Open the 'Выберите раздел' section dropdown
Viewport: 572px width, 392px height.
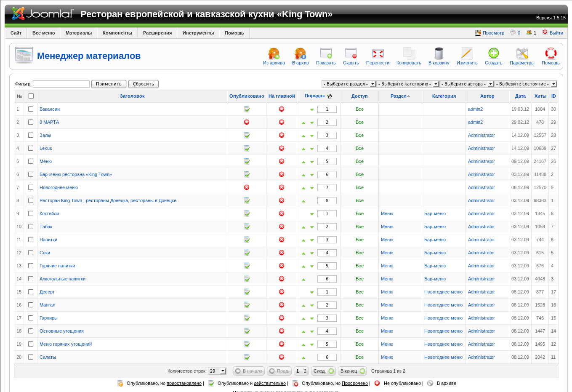pos(349,84)
